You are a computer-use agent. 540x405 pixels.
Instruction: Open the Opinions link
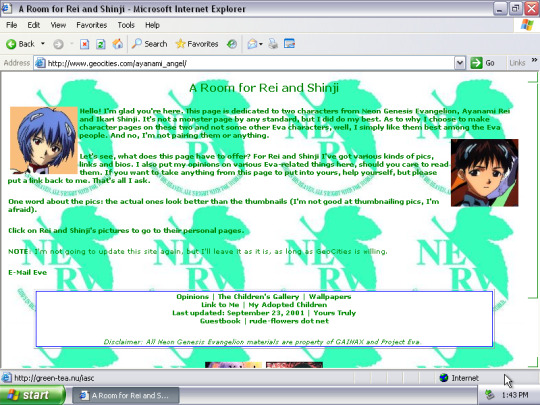click(x=192, y=297)
